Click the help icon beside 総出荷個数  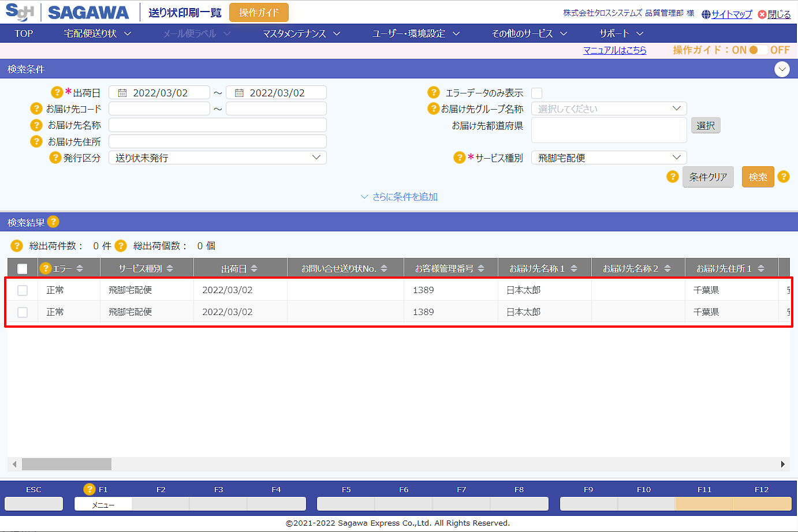pos(121,246)
